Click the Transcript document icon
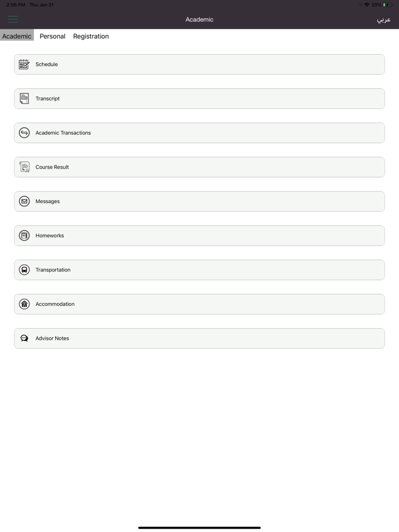The image size is (399, 532). 24,99
